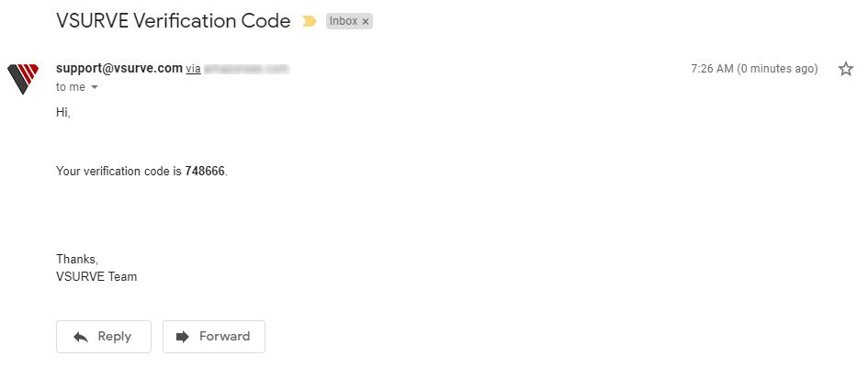868x390 pixels.
Task: Click the VSURVE sender logo avatar
Action: 23,79
